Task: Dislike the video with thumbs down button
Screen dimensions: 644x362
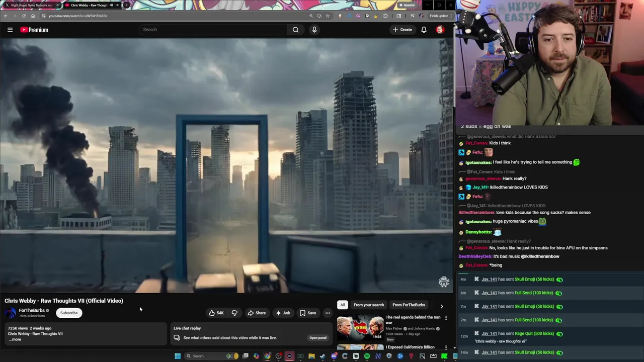Action: tap(234, 313)
